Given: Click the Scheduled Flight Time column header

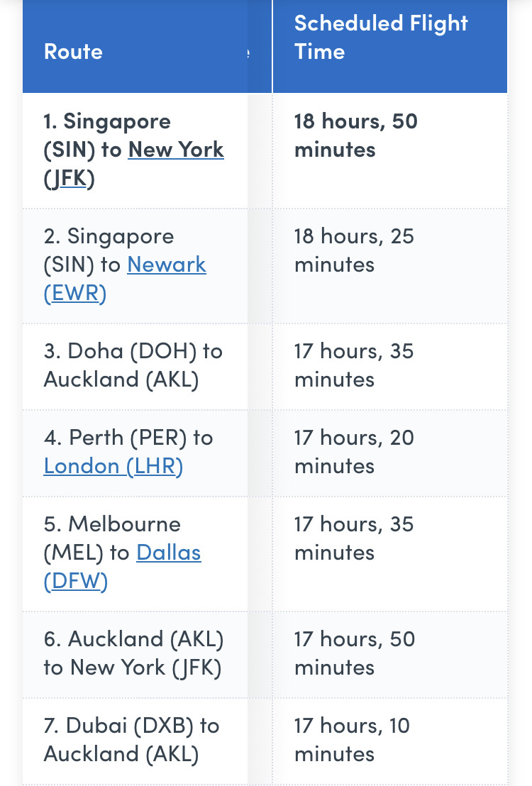Looking at the screenshot, I should click(x=390, y=47).
